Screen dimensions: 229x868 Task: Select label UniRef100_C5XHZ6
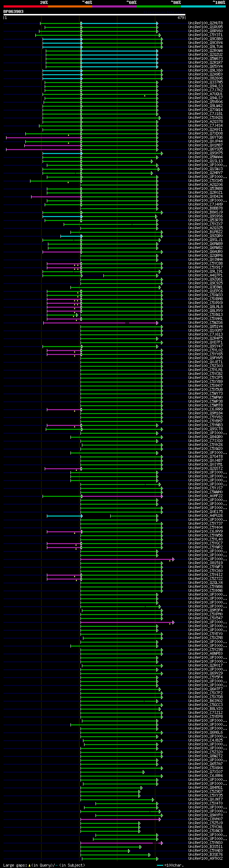tap(205, 118)
